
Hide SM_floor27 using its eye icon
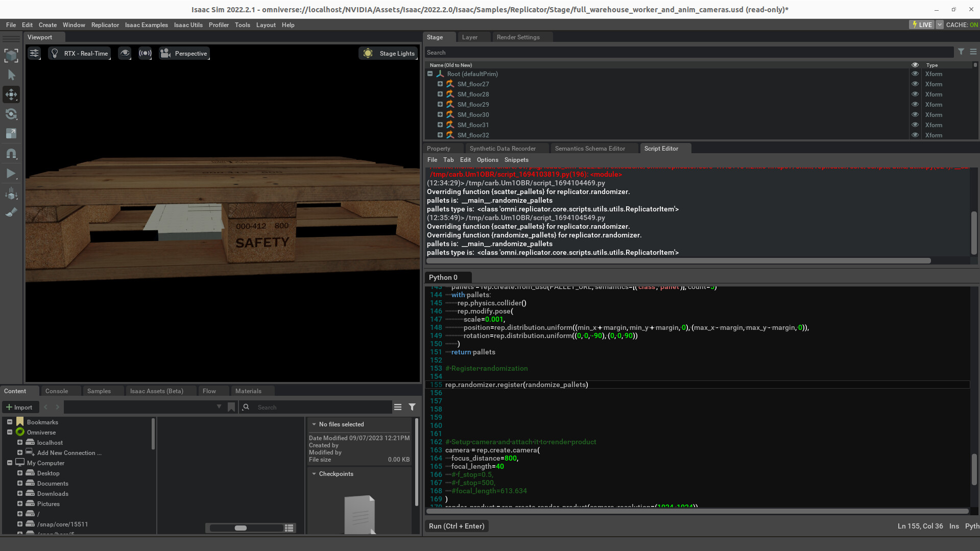[915, 84]
